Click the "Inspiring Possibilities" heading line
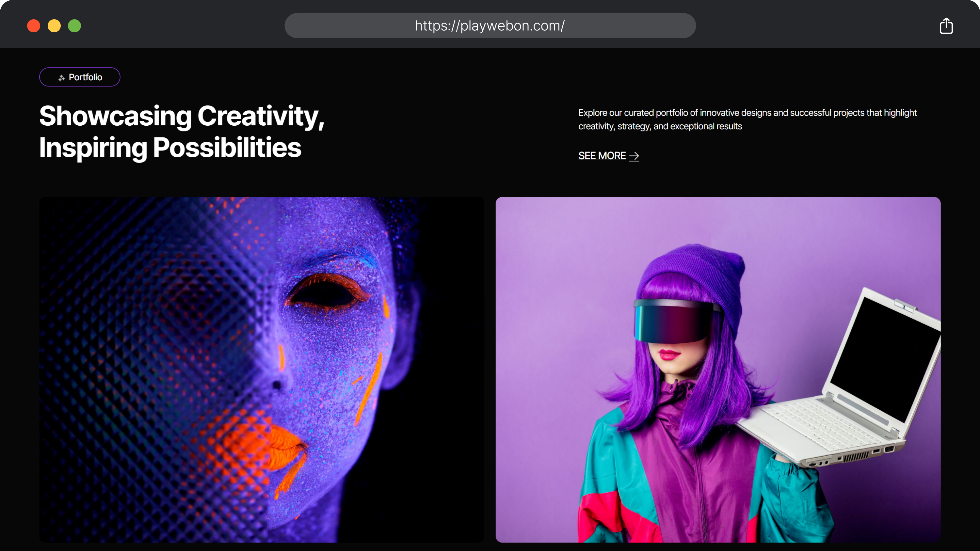This screenshot has height=551, width=980. point(170,148)
